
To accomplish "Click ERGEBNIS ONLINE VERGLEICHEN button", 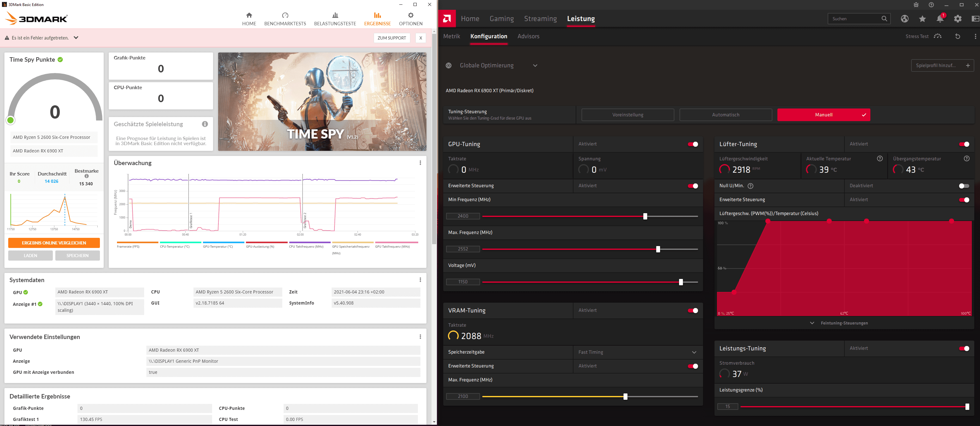I will coord(54,243).
